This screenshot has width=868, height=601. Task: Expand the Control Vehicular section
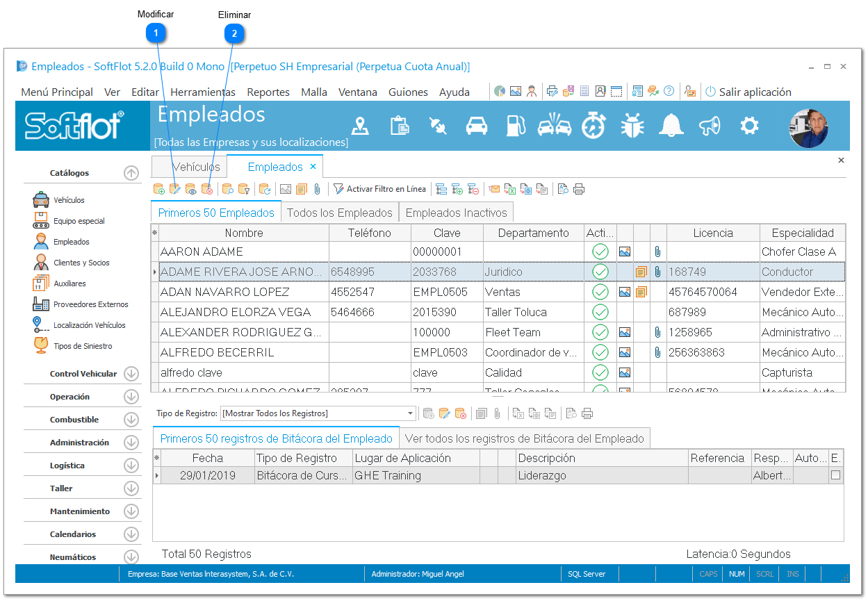(131, 374)
